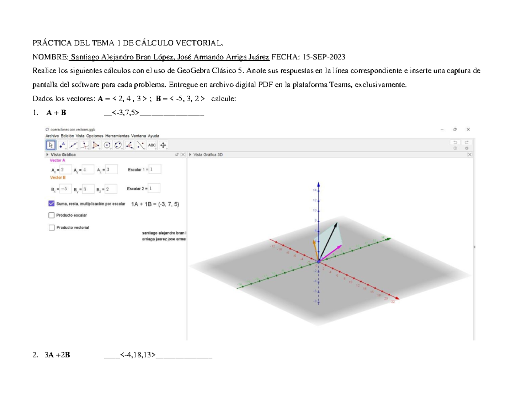
Task: Select the Move Graphics View tool
Action: coord(163,145)
